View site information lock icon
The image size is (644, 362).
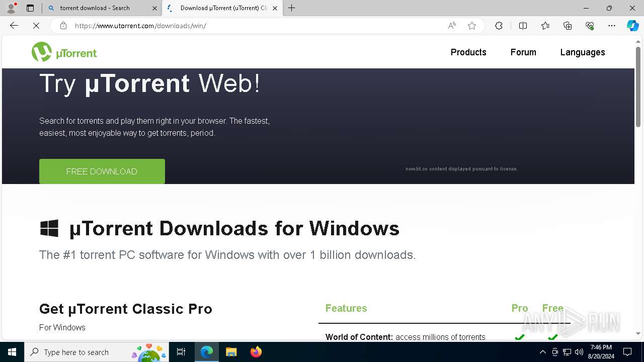[x=63, y=26]
